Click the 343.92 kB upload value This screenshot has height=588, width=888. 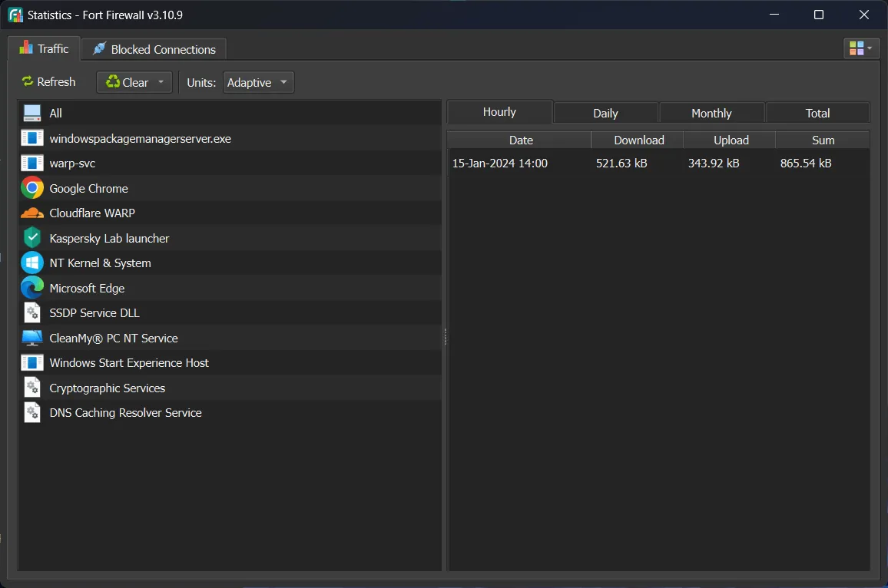coord(714,163)
